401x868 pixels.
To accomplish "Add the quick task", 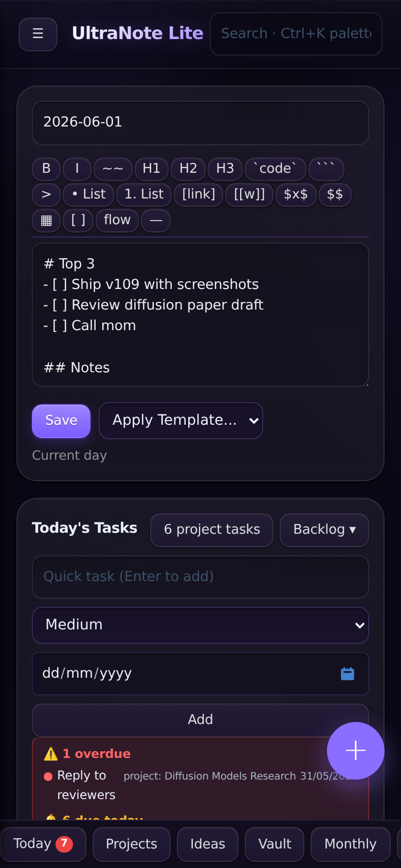I will 200,720.
